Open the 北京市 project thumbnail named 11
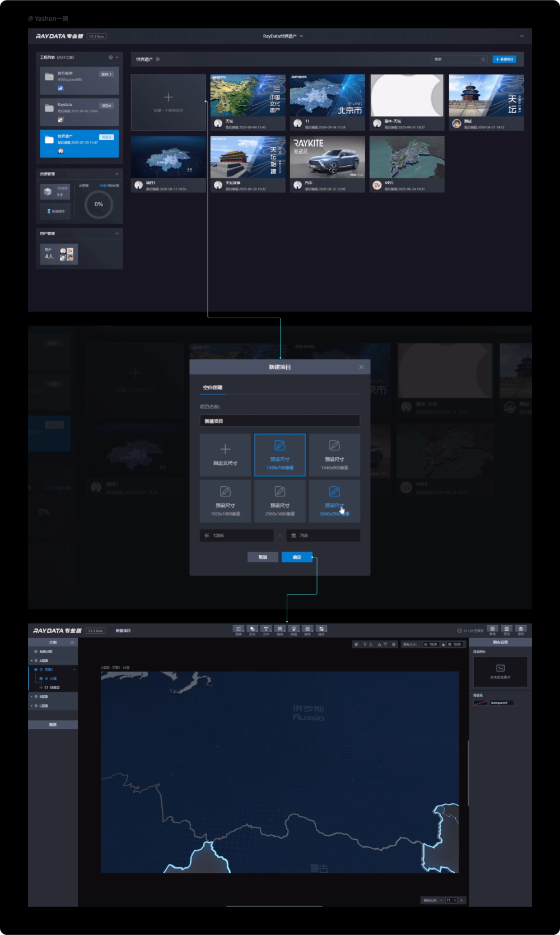Image resolution: width=560 pixels, height=935 pixels. pos(328,103)
